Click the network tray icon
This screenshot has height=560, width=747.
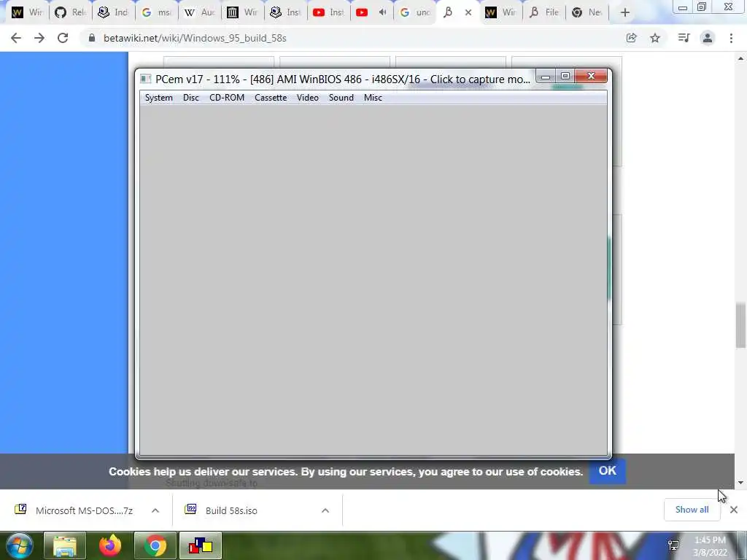673,545
